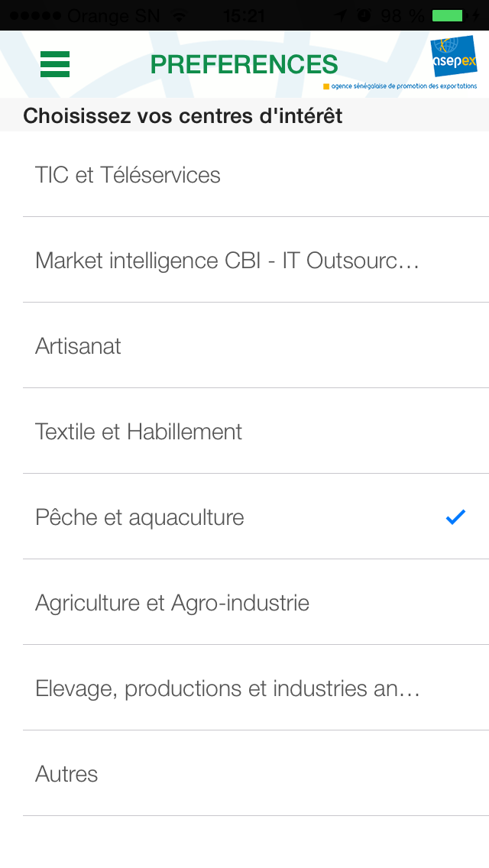Tap the agence sénégalaise tagline text
This screenshot has width=489, height=868.
(x=403, y=86)
